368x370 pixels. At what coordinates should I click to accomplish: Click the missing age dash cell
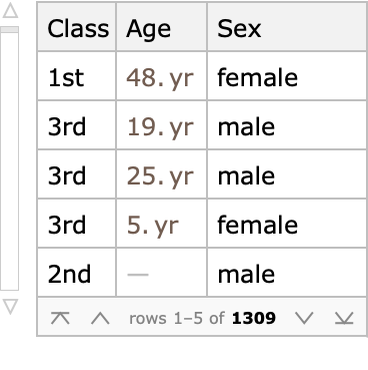coord(162,273)
